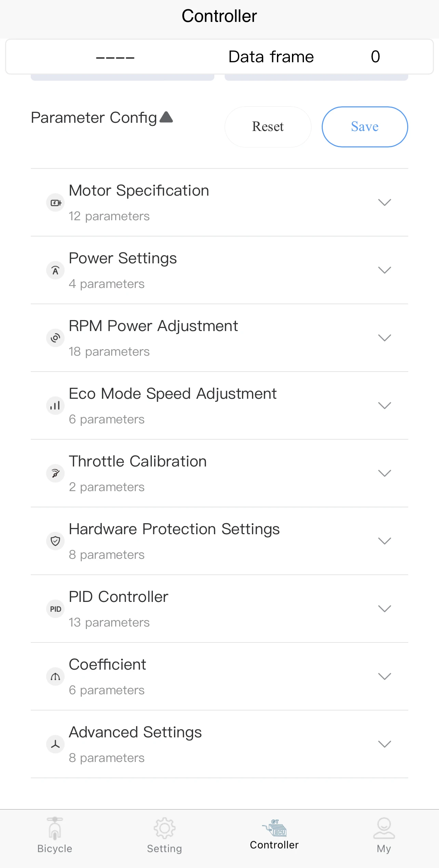Click the RPM Power Adjustment icon

tap(55, 338)
